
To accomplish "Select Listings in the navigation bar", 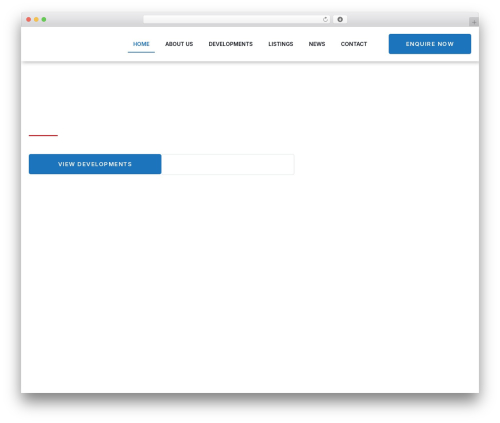I will coord(281,44).
